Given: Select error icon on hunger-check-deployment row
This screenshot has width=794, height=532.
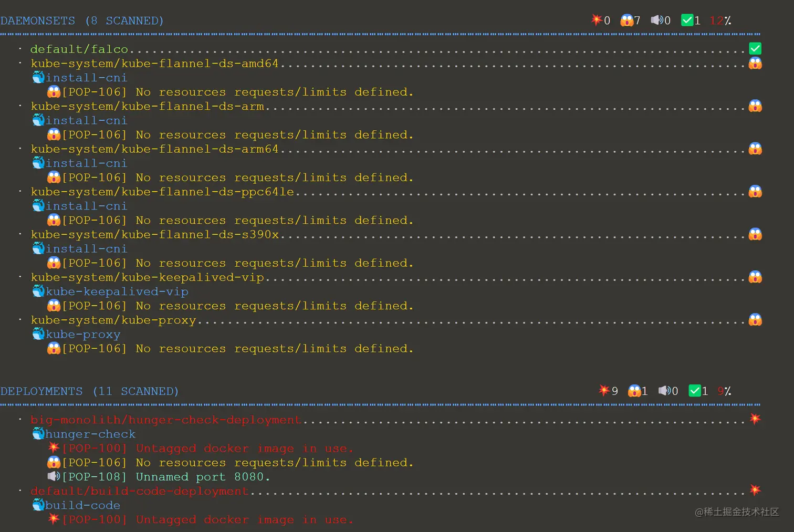Looking at the screenshot, I should coord(755,419).
